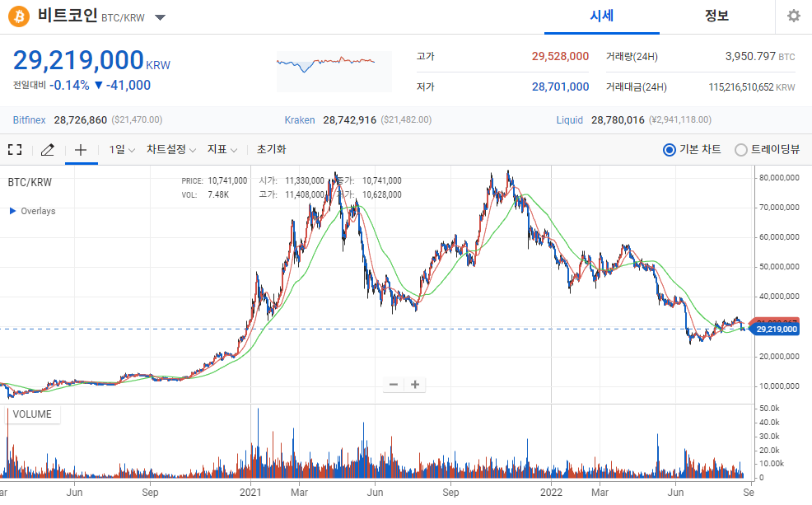812x505 pixels.
Task: Click the 50.0k volume axis label
Action: pos(769,409)
